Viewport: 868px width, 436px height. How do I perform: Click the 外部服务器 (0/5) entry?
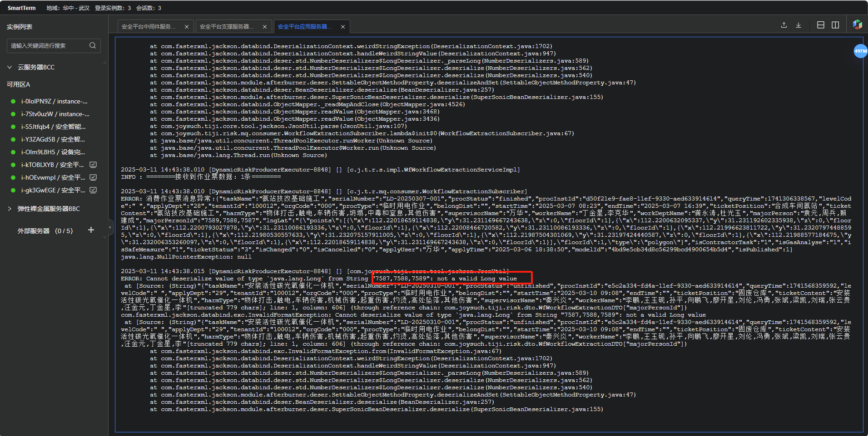tap(45, 231)
